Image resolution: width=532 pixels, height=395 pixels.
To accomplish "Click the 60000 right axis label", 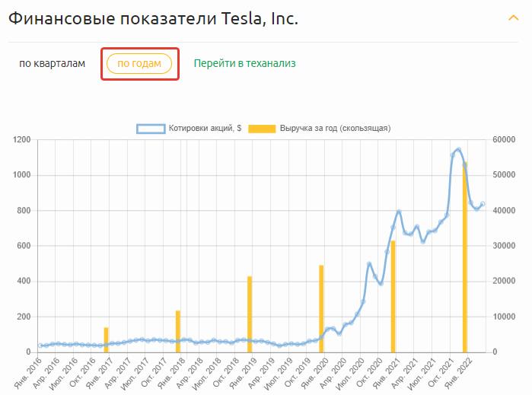I will [x=504, y=140].
